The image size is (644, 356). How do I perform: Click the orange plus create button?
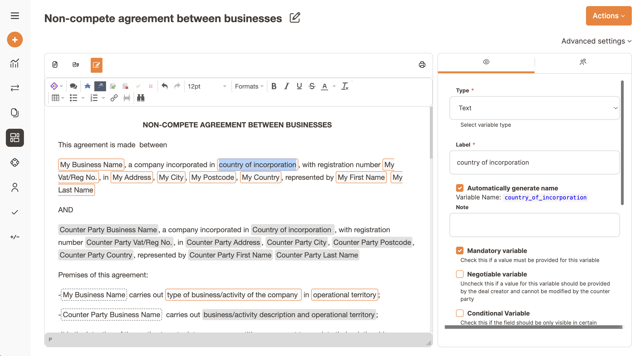coord(15,40)
